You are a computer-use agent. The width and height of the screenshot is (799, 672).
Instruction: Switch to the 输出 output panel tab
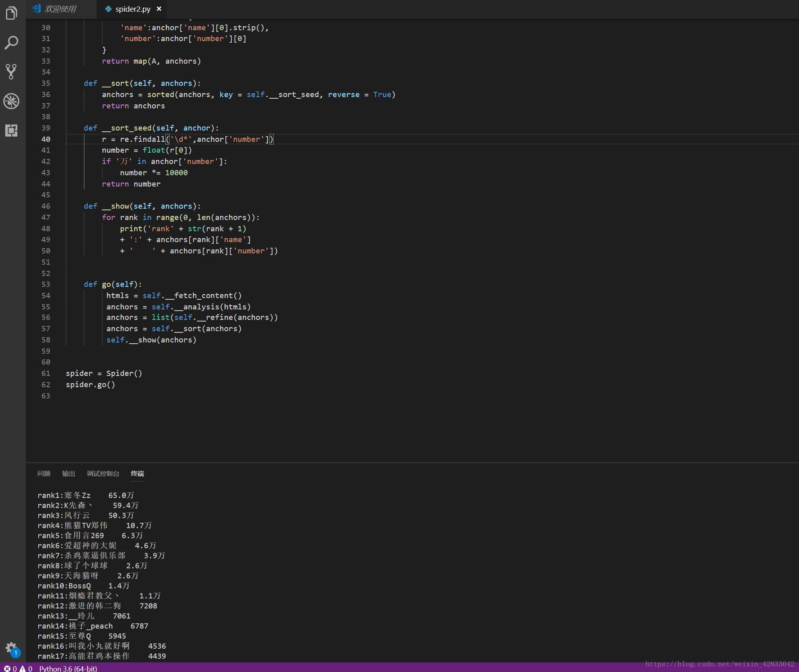[x=69, y=473]
